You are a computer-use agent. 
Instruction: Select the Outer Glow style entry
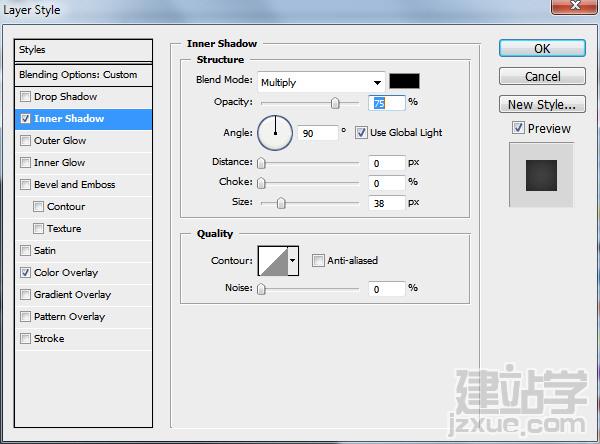coord(60,140)
